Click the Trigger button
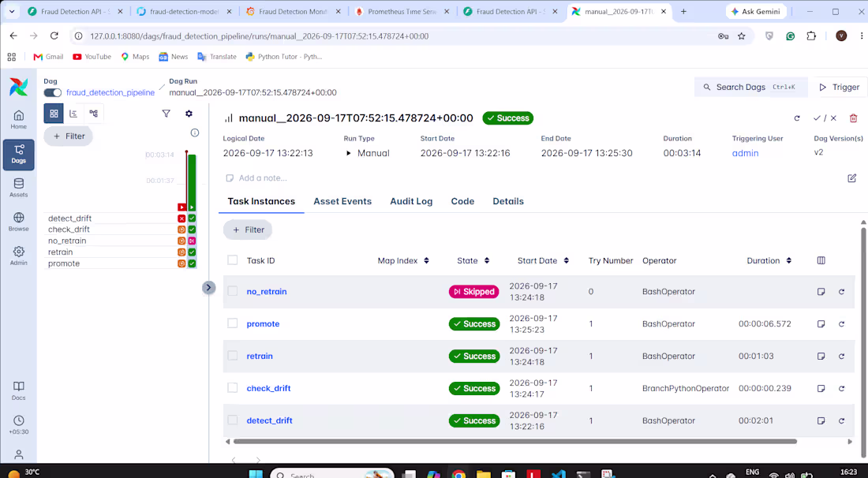Image resolution: width=868 pixels, height=478 pixels. (838, 88)
